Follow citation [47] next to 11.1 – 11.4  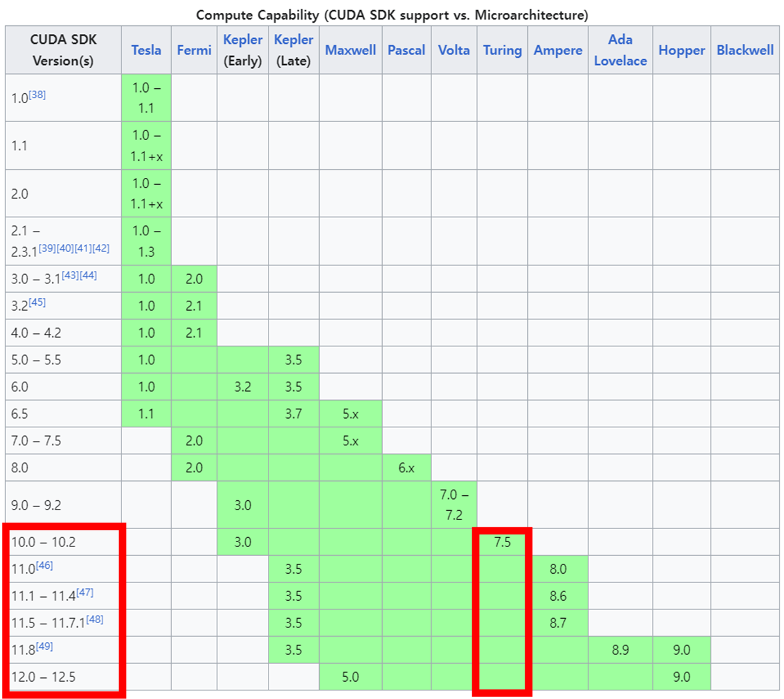[85, 592]
